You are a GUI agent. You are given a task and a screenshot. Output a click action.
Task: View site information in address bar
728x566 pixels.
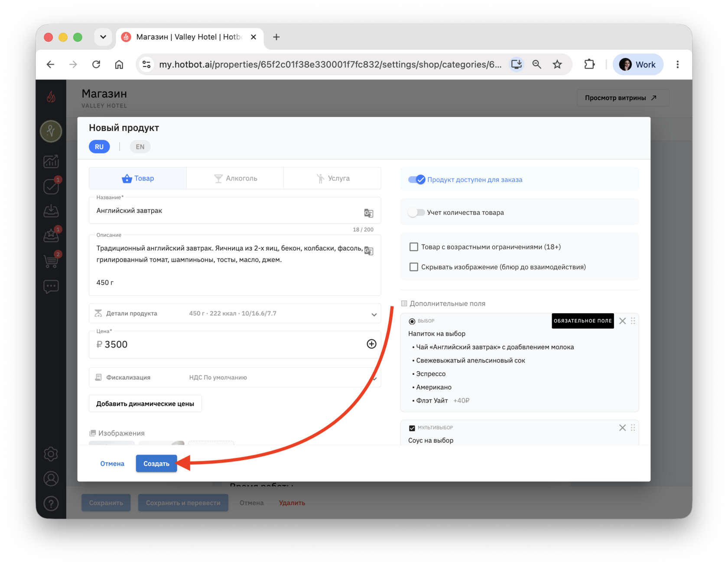pyautogui.click(x=146, y=65)
